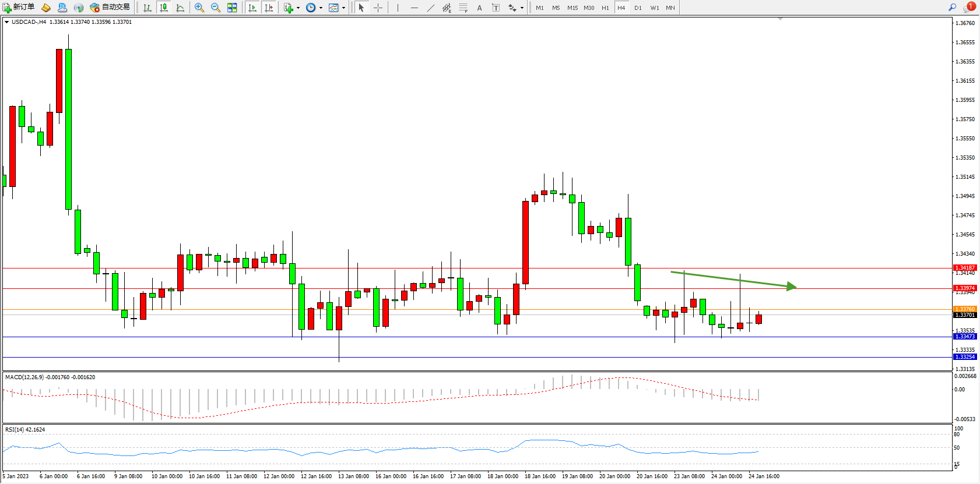Switch to the D1 timeframe
The image size is (980, 484).
click(x=638, y=8)
